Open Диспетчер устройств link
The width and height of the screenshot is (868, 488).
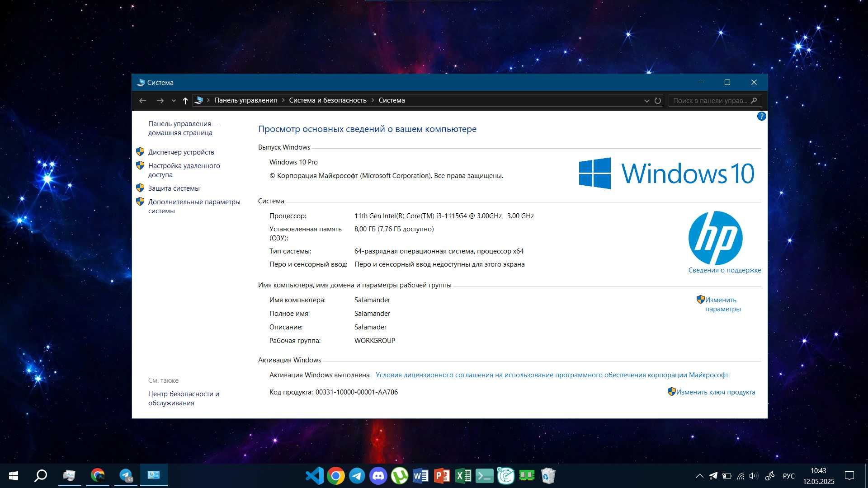tap(181, 152)
